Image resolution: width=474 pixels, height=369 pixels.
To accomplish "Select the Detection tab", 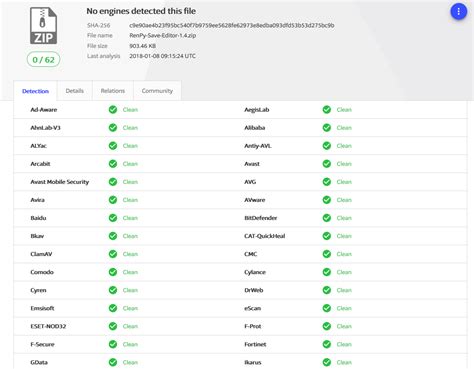I will coord(35,91).
